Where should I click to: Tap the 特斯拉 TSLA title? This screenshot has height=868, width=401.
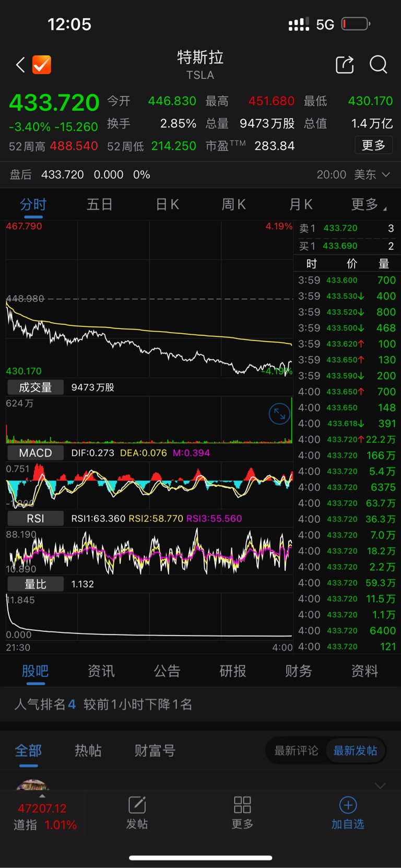(x=200, y=65)
